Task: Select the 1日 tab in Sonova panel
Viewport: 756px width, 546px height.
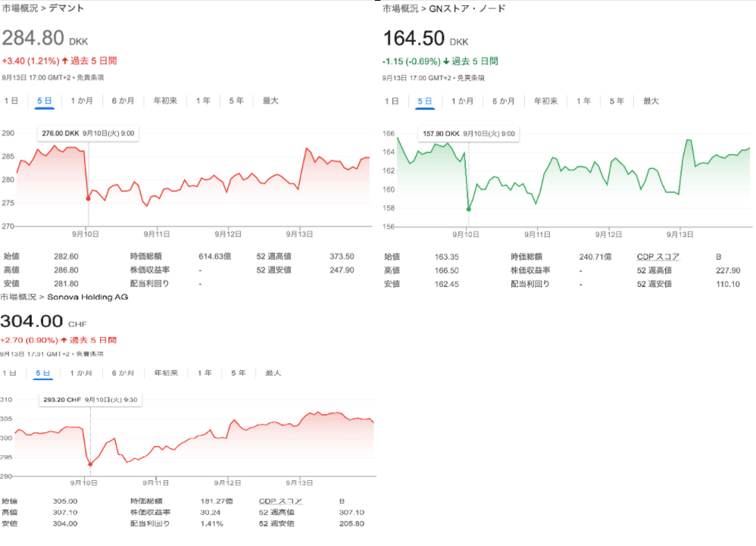Action: pyautogui.click(x=9, y=373)
